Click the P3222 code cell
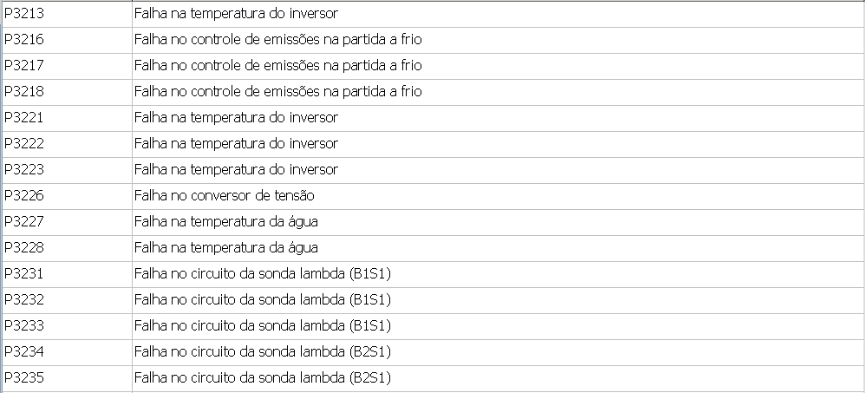 24,144
